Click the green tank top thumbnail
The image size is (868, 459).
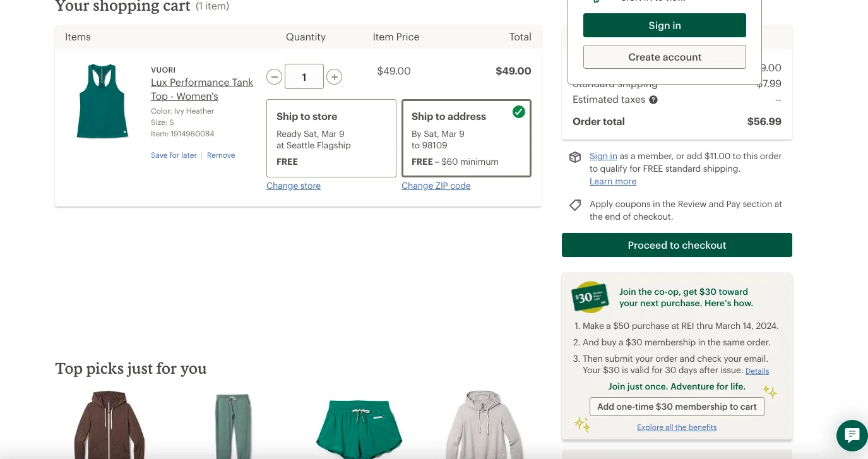[x=103, y=101]
